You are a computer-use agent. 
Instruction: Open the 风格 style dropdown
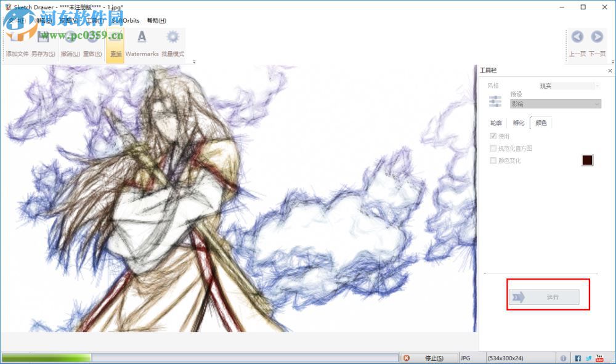click(567, 86)
